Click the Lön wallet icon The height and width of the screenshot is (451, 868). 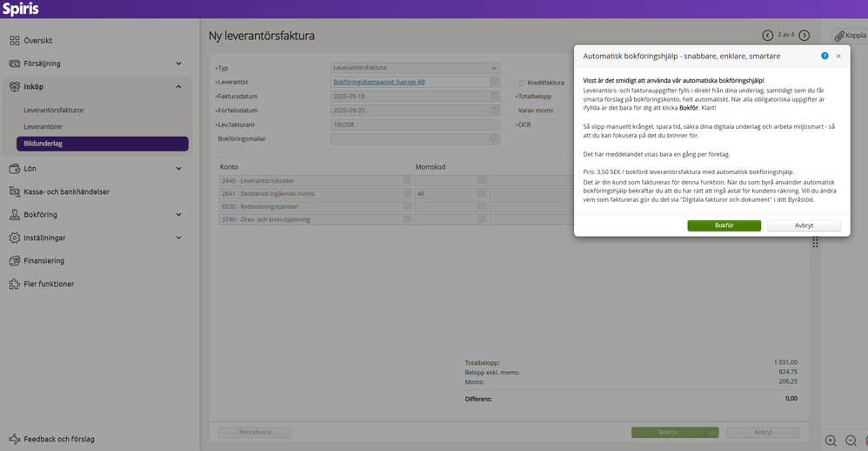click(x=15, y=168)
